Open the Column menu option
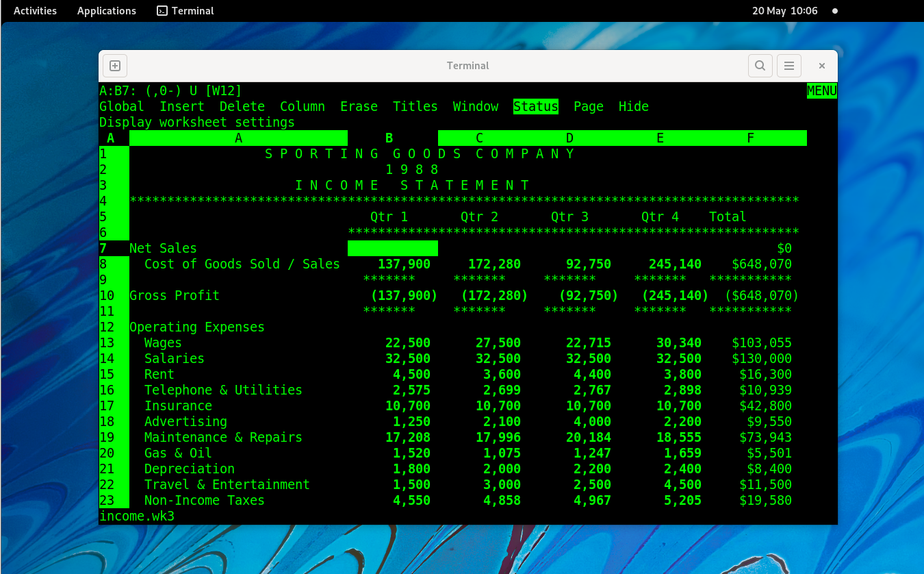 coord(303,106)
